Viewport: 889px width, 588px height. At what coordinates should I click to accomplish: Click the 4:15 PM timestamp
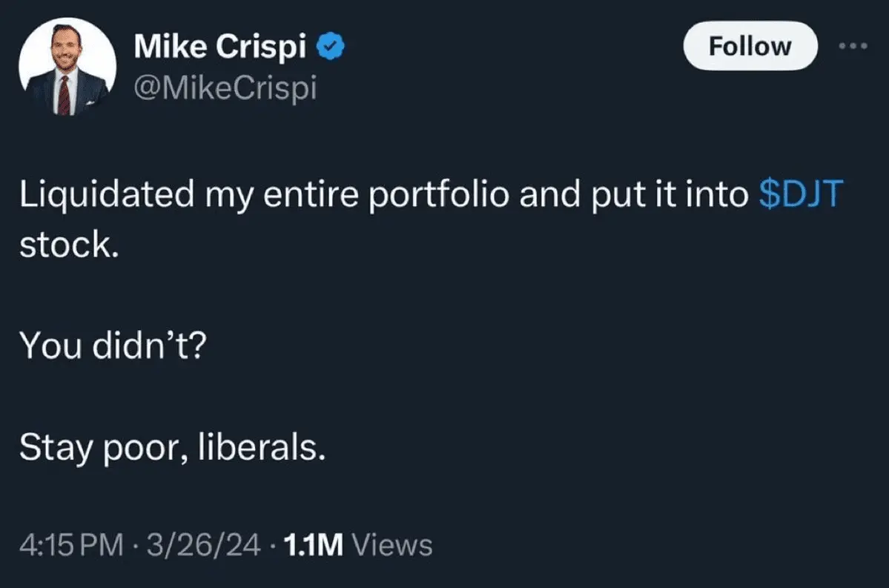pyautogui.click(x=70, y=545)
